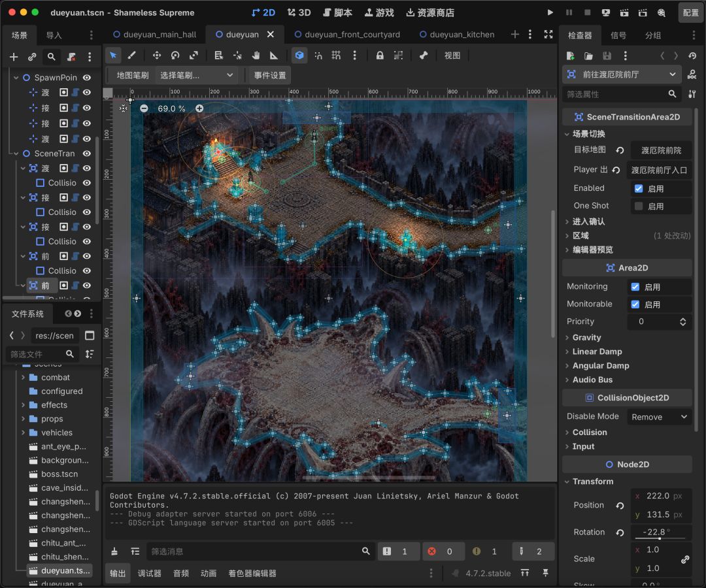Screen dimensions: 706x588
Task: Click the 筛选消息 filter messages field
Action: coord(261,551)
